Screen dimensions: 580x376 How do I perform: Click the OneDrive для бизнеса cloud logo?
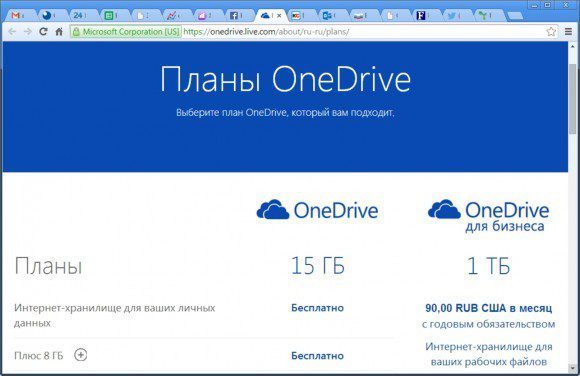point(489,216)
